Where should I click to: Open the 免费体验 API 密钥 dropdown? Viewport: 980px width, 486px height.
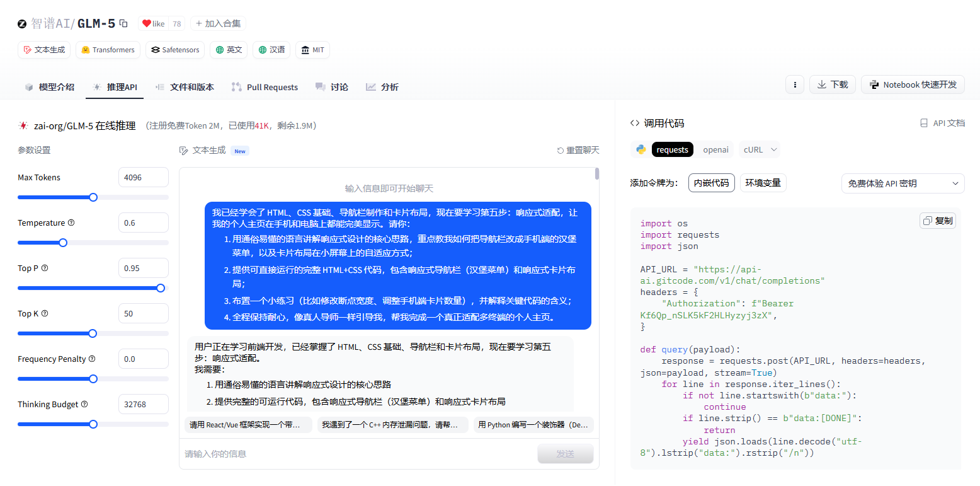pos(903,183)
